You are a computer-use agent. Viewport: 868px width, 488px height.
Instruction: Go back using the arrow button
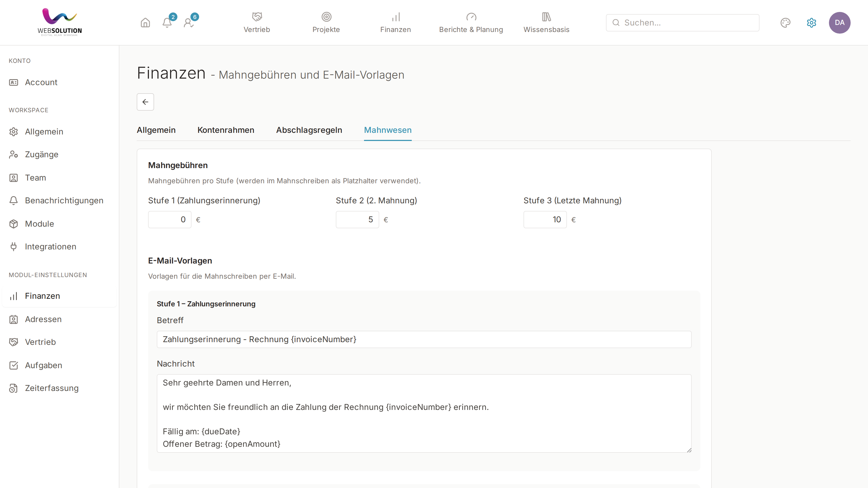[x=145, y=102]
